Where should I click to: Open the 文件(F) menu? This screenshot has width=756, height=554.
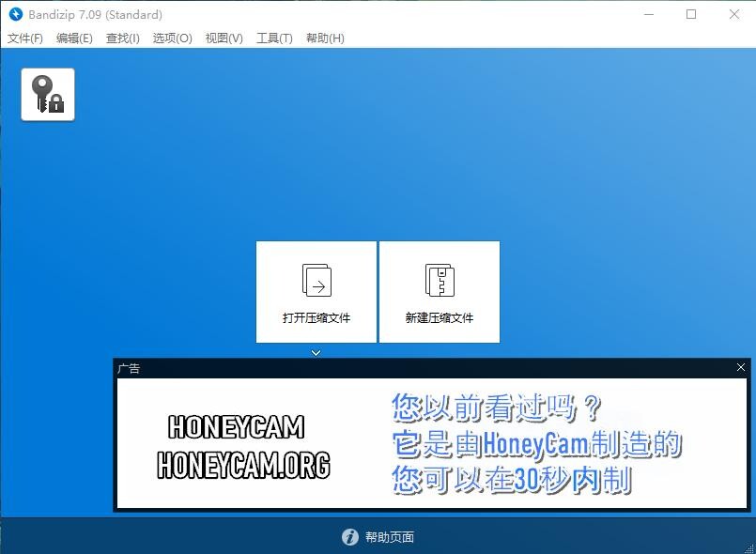[x=25, y=38]
